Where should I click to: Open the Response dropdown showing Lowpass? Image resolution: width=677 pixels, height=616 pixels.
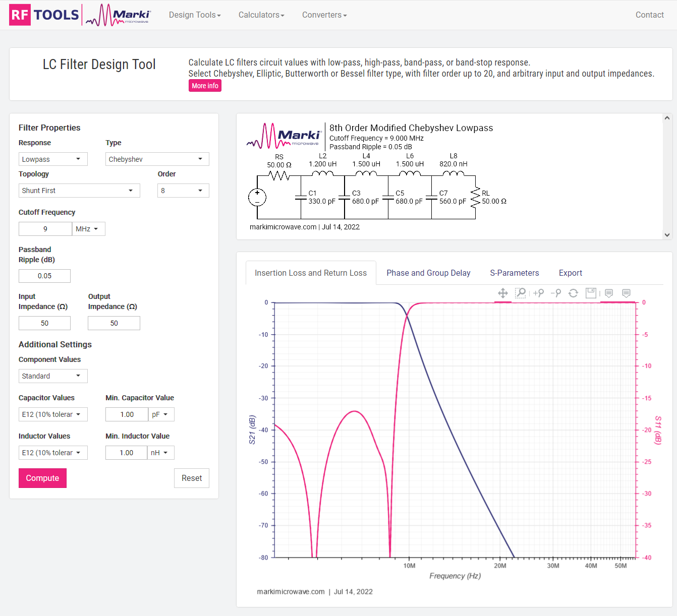tap(53, 159)
